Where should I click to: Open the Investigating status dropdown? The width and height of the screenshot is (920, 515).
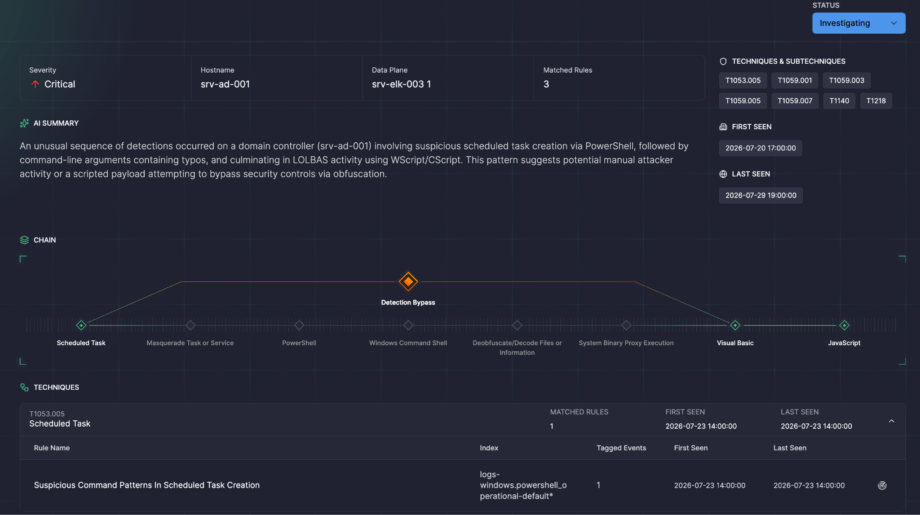[x=858, y=23]
